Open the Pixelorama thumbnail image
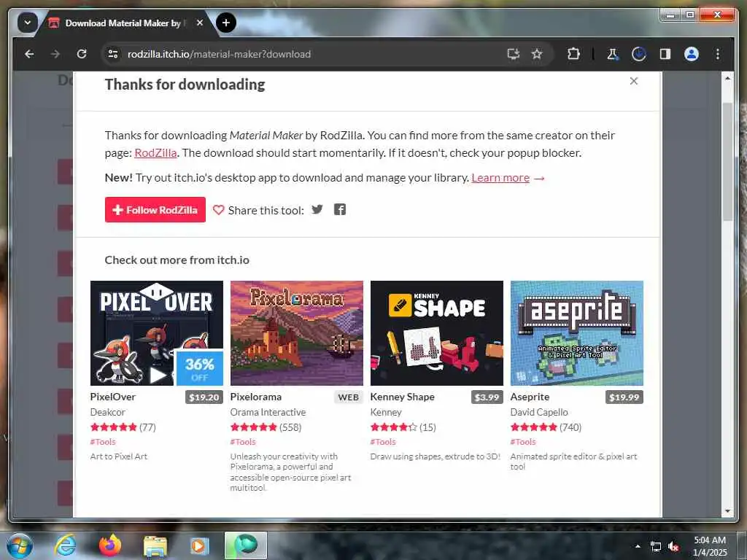Viewport: 747px width, 560px height. pyautogui.click(x=297, y=332)
